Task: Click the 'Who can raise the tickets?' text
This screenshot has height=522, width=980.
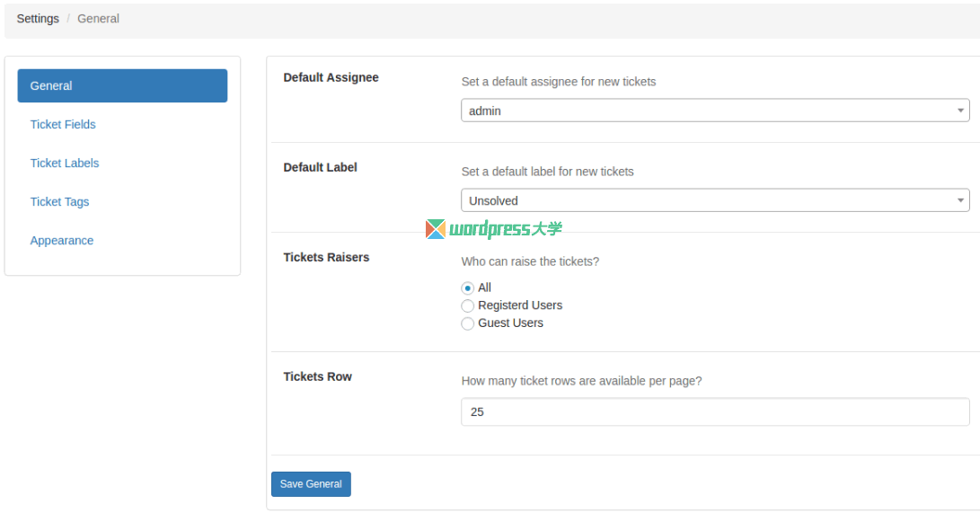Action: [530, 262]
